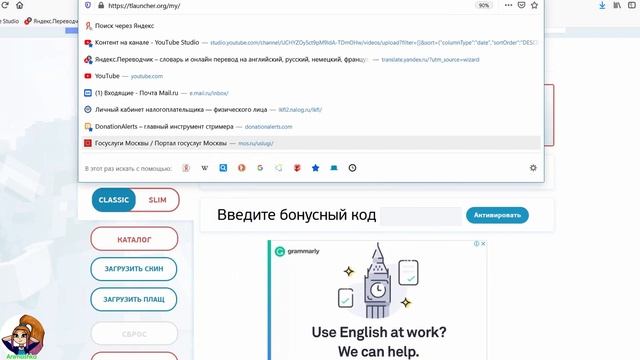This screenshot has width=640, height=360.
Task: Click ЗАГРУЗИТЬ ПЛАЩ button
Action: click(134, 299)
